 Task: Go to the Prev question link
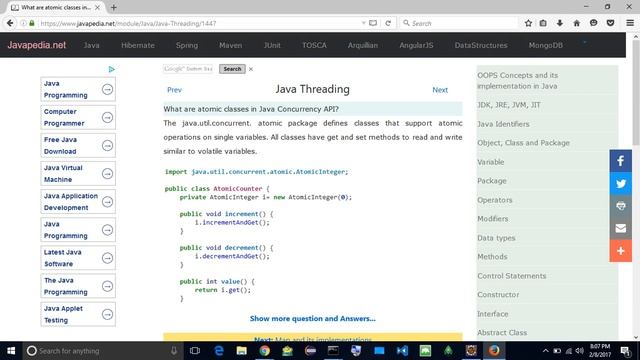[x=174, y=90]
